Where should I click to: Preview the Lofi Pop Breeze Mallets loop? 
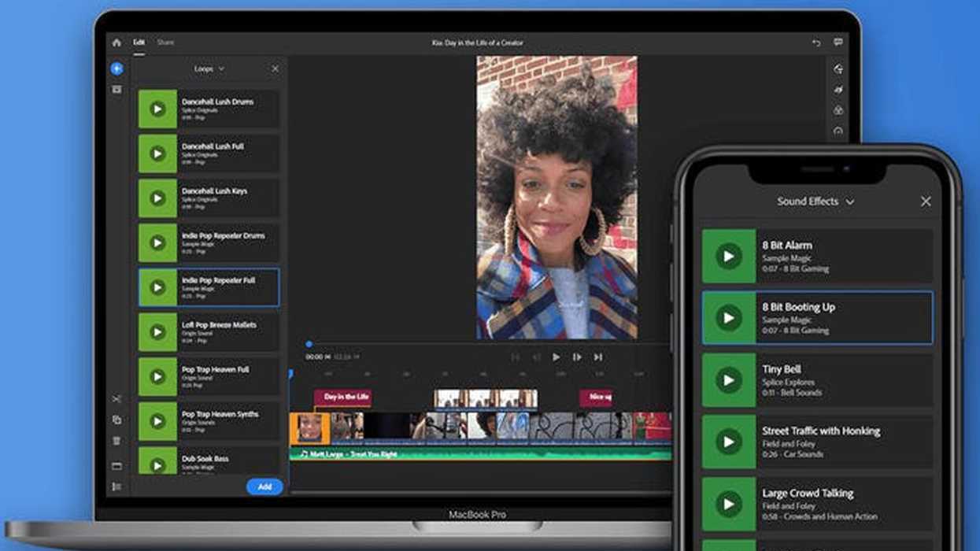(x=157, y=332)
